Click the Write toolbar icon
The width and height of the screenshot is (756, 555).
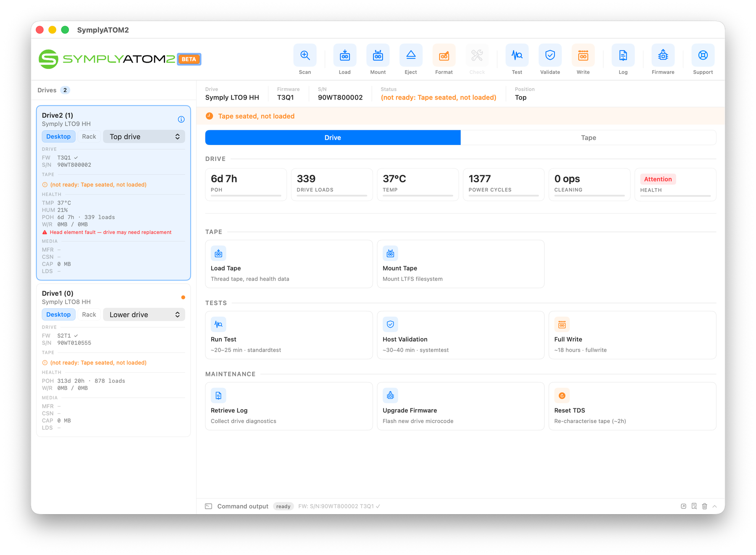[583, 55]
